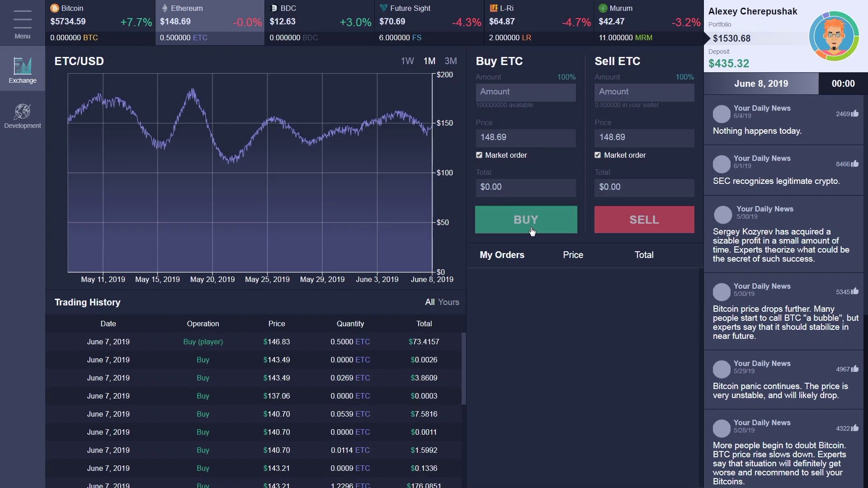Open the Development section in the sidebar
The height and width of the screenshot is (488, 868).
point(22,116)
